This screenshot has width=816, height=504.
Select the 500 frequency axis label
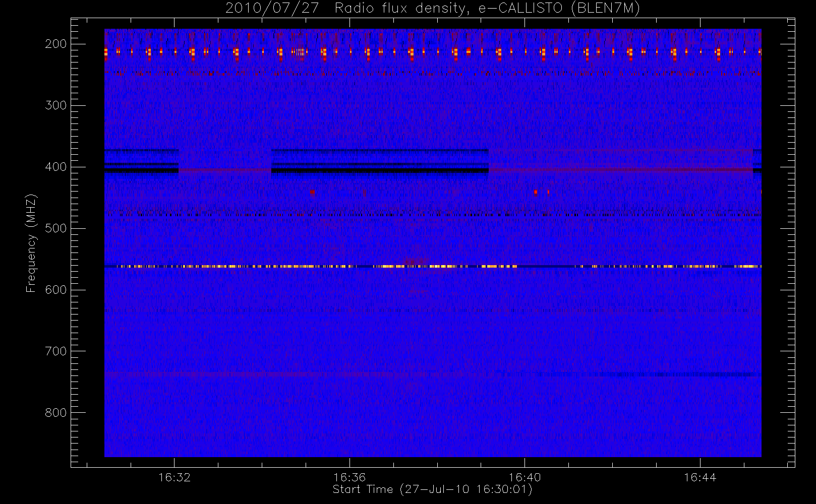click(55, 228)
